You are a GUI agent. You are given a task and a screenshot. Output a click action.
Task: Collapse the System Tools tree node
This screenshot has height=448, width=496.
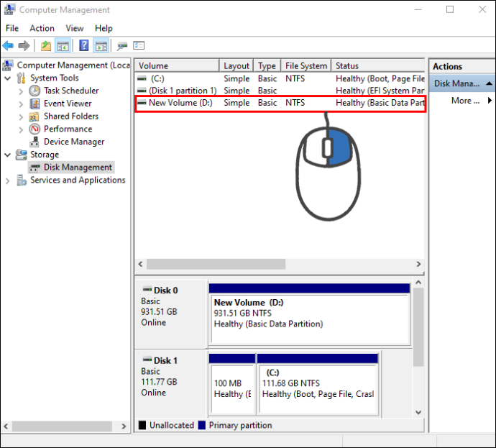pos(8,78)
